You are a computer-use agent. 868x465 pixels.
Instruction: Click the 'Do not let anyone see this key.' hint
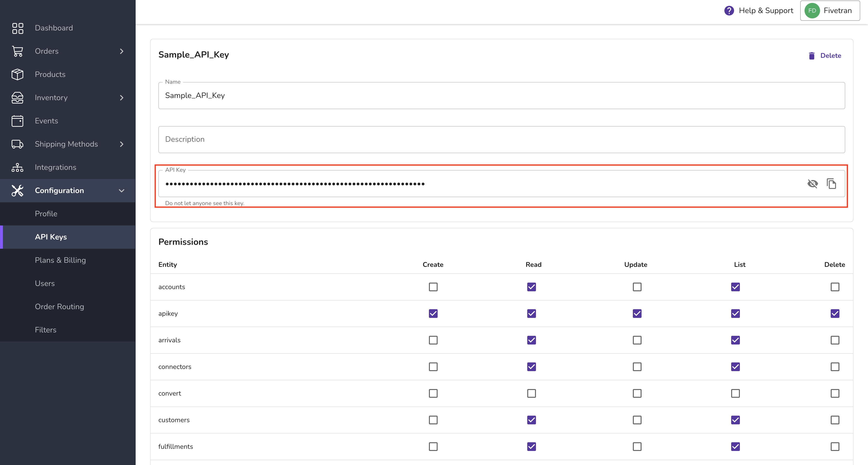coord(205,203)
